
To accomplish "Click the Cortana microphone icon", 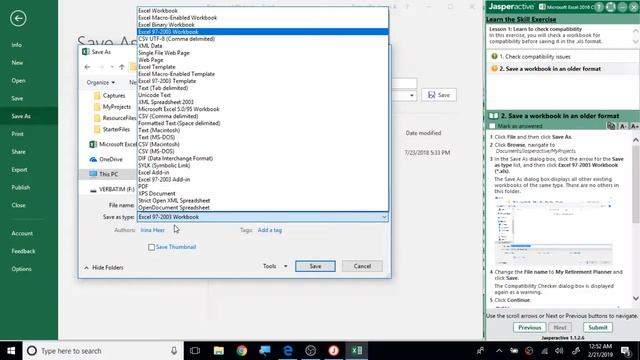I will [174, 351].
